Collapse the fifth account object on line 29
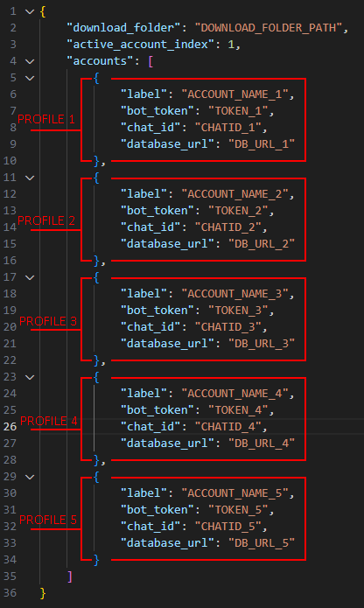Image resolution: width=364 pixels, height=608 pixels. pyautogui.click(x=30, y=477)
